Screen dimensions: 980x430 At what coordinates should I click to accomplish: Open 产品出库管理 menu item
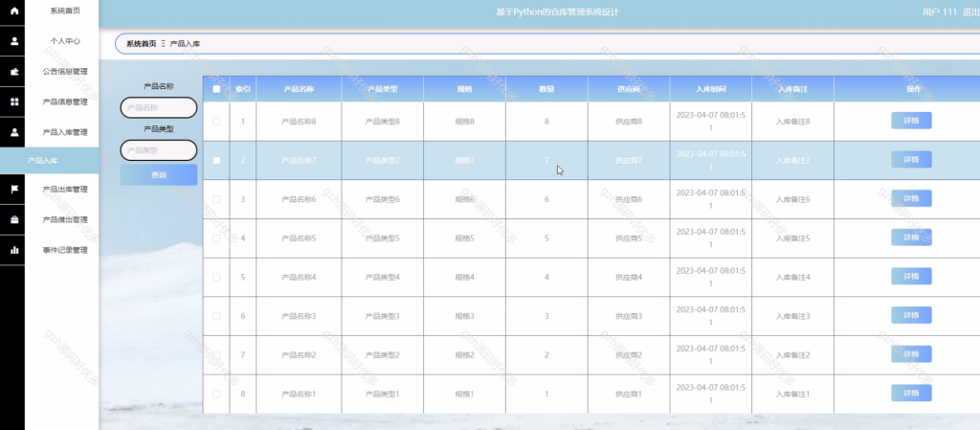65,190
